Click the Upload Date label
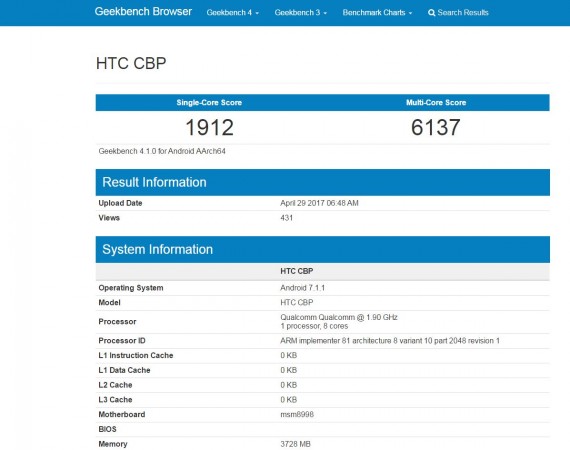The width and height of the screenshot is (570, 450). tap(120, 203)
